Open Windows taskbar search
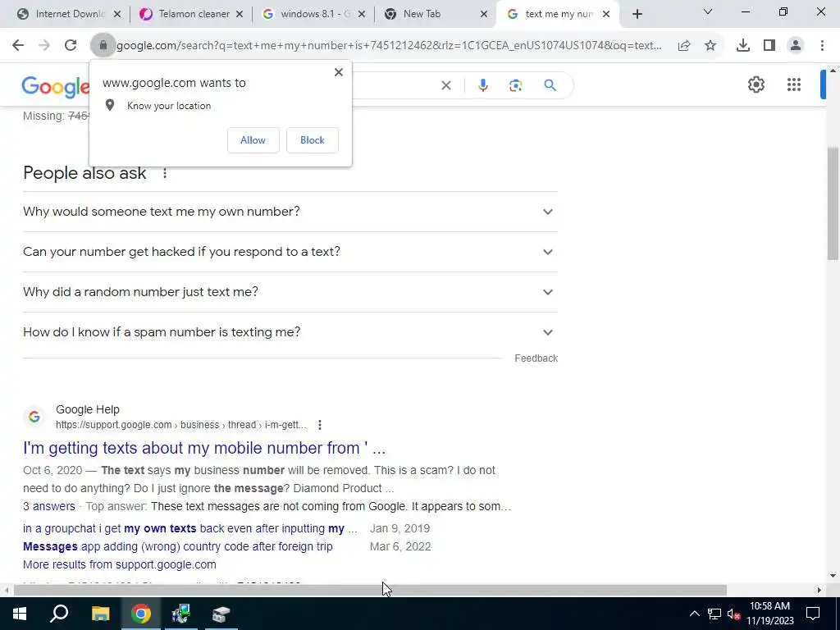840x630 pixels. click(x=59, y=614)
